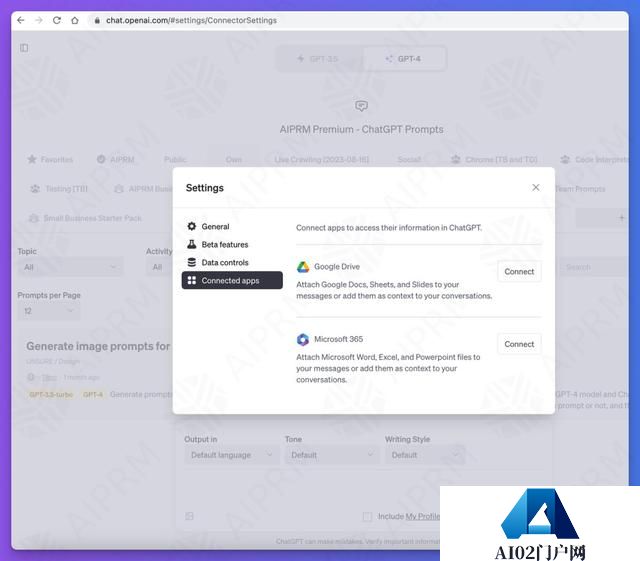Switch to the GPT-3.5 model tab
This screenshot has width=640, height=561.
(x=319, y=59)
